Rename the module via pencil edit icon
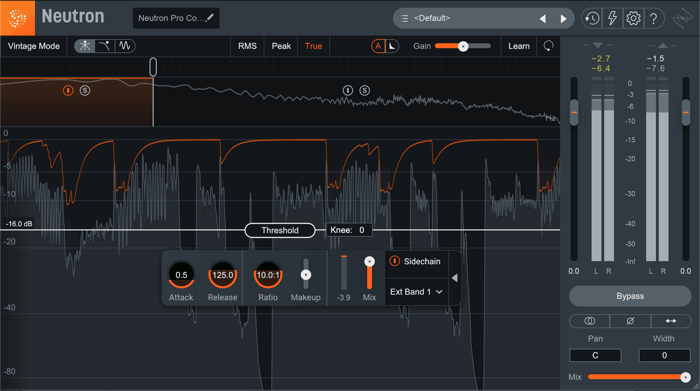The height and width of the screenshot is (391, 700). (x=210, y=18)
